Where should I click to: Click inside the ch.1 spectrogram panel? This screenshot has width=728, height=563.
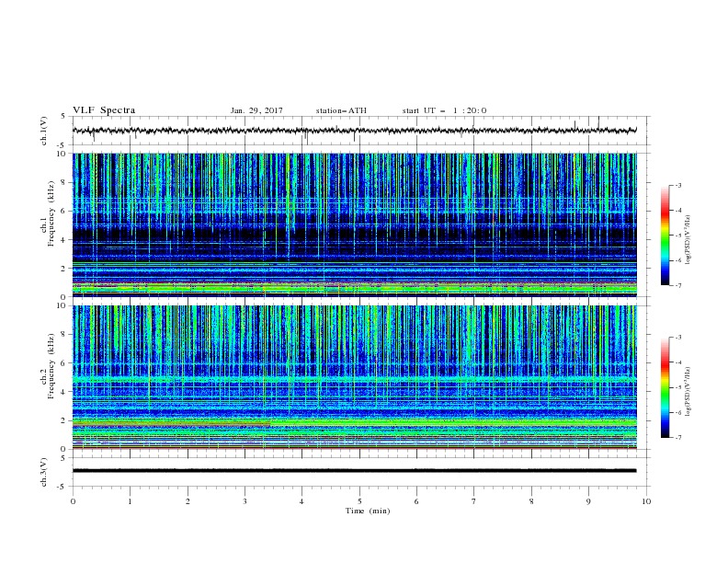[354, 224]
